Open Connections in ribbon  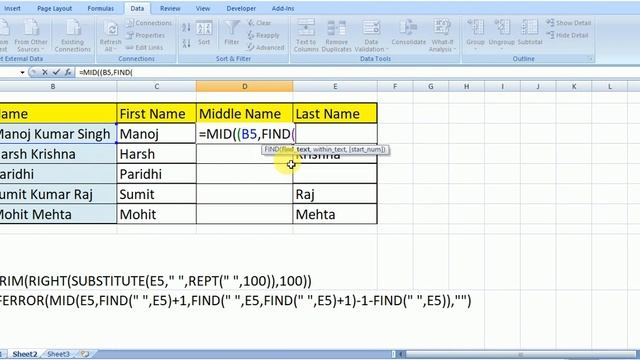click(149, 23)
